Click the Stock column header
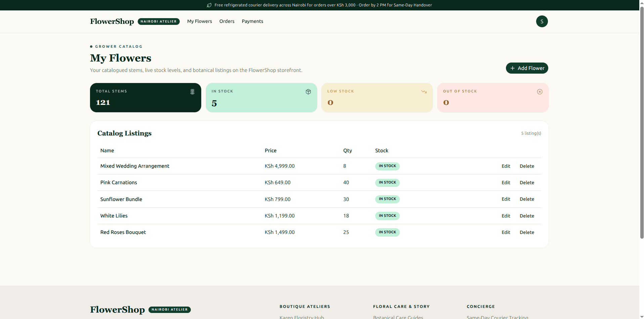The width and height of the screenshot is (644, 319). coord(382,151)
